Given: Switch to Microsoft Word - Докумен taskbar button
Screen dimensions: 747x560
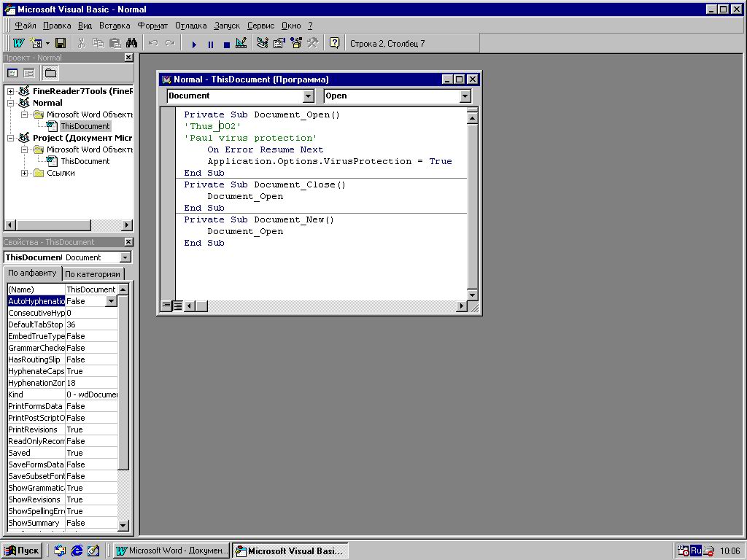Looking at the screenshot, I should (171, 551).
